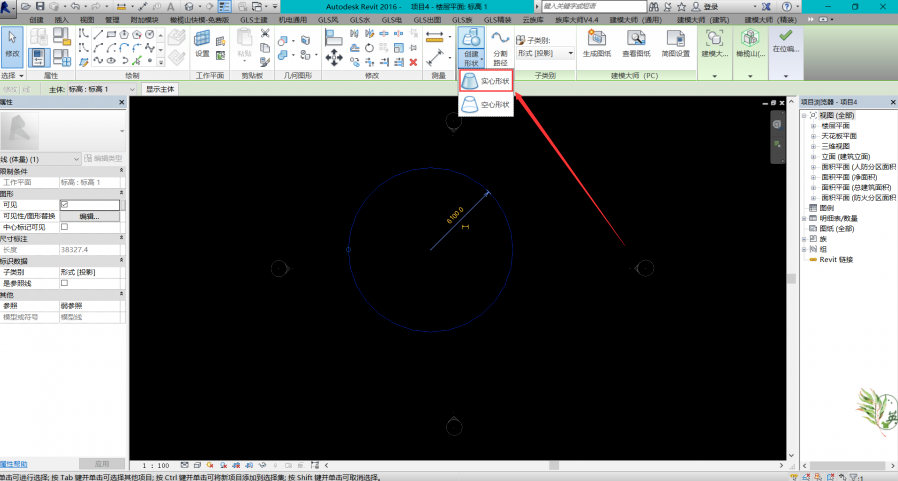Select the Move four-arrow tool
Viewport: 898px width, 481px height.
point(334,57)
